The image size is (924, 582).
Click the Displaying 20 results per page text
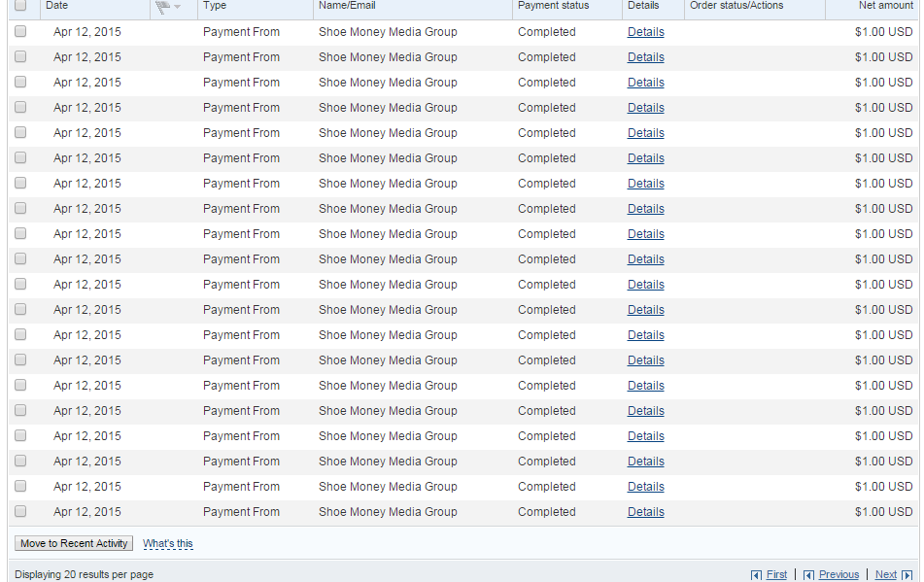click(x=84, y=574)
